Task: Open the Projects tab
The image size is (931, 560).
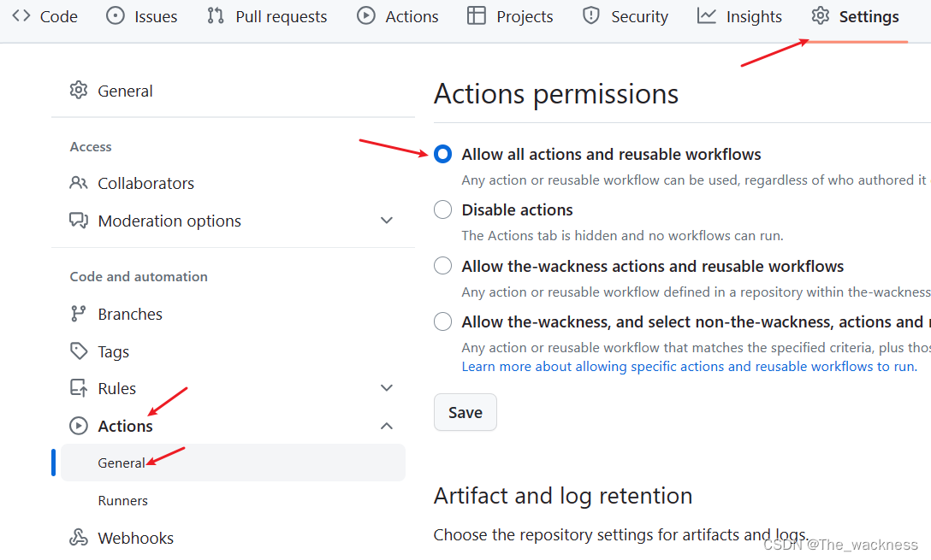Action: coord(510,15)
